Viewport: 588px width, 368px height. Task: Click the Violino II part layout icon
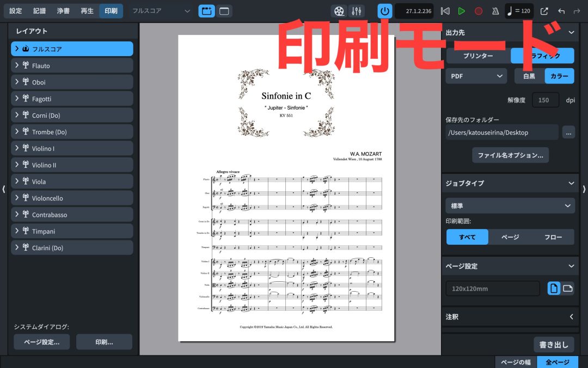26,165
